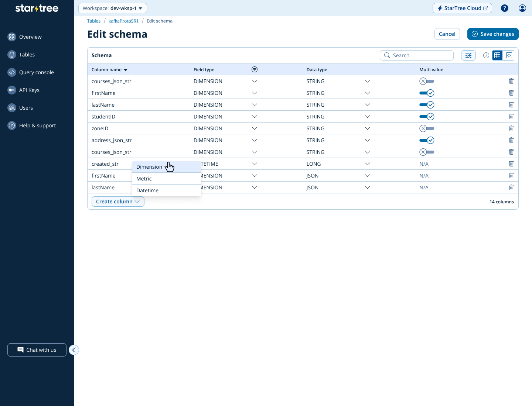Enable multi value for zoneID
Image resolution: width=532 pixels, height=406 pixels.
click(427, 128)
